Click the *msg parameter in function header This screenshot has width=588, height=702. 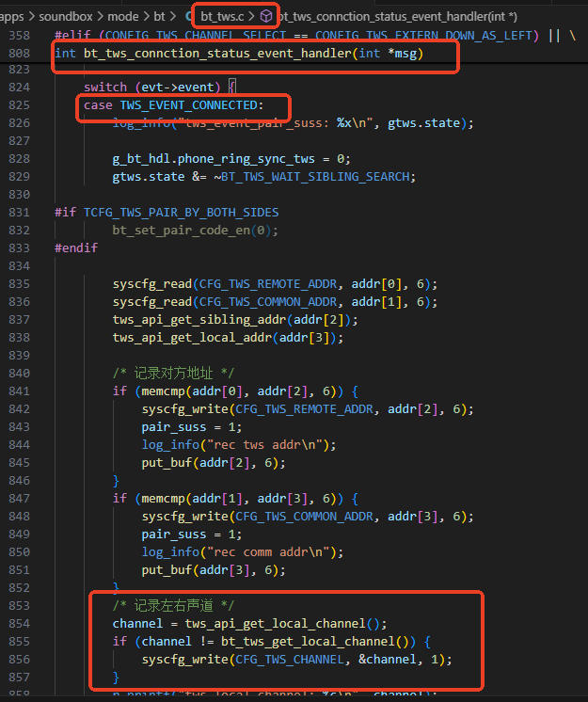tap(402, 54)
